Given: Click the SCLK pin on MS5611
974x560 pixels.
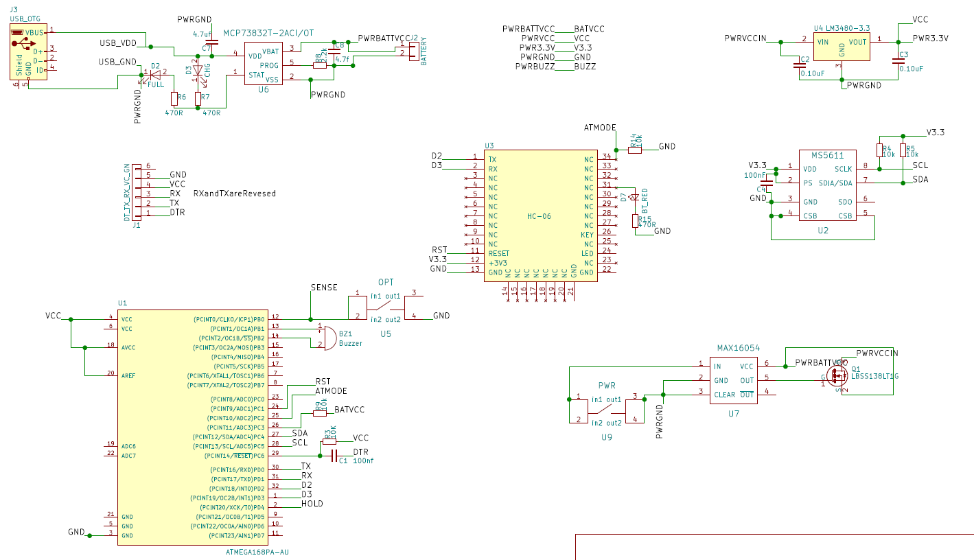Looking at the screenshot, I should [844, 168].
